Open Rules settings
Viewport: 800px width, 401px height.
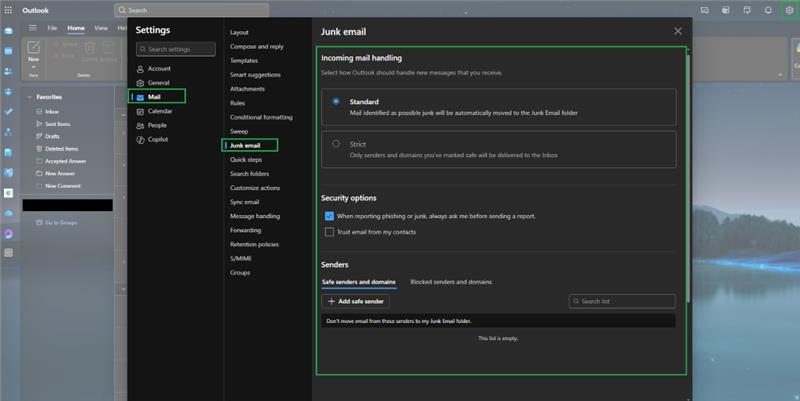coord(237,103)
